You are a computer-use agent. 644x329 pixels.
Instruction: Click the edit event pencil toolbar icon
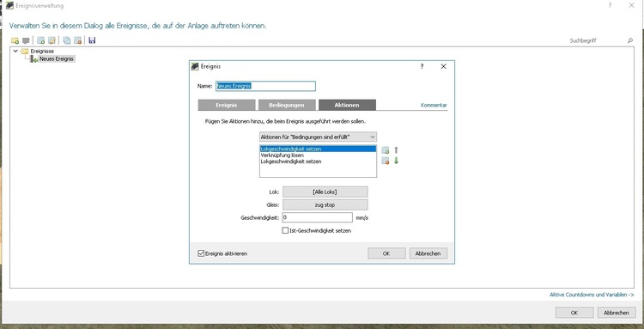tap(52, 40)
